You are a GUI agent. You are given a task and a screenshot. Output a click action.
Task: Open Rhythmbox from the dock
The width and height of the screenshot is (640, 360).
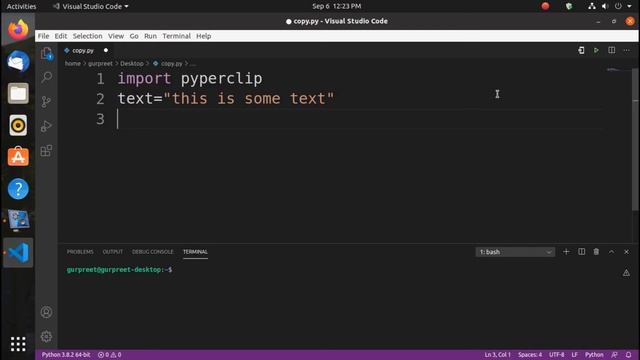[18, 125]
